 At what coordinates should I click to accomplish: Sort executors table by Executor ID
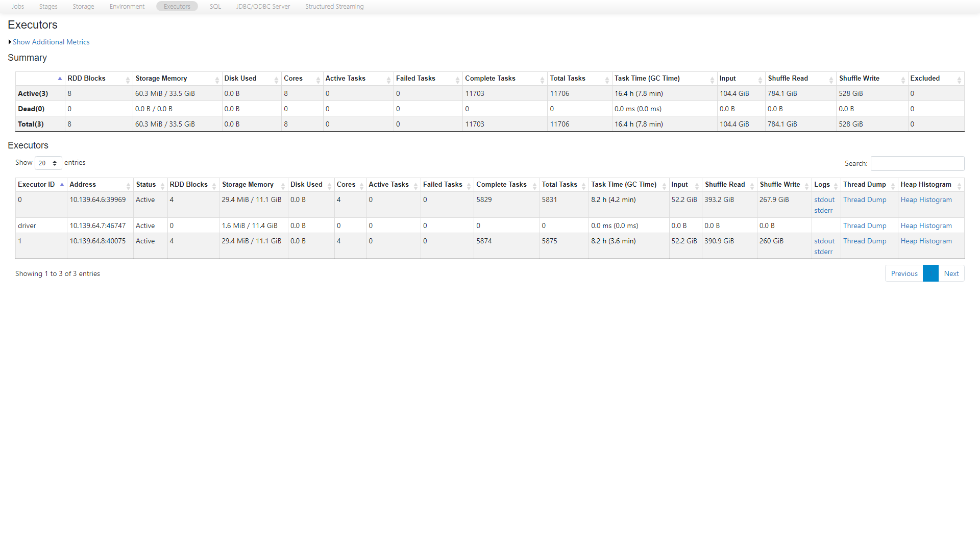[36, 184]
